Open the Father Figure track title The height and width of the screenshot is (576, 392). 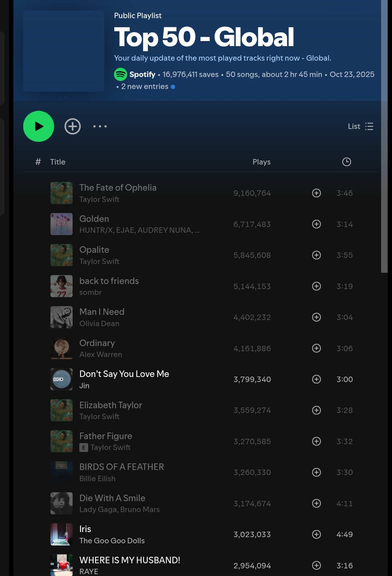coord(106,436)
